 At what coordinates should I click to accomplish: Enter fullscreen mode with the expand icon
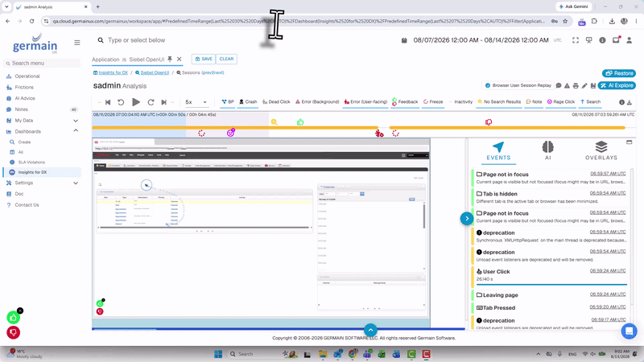[576, 40]
